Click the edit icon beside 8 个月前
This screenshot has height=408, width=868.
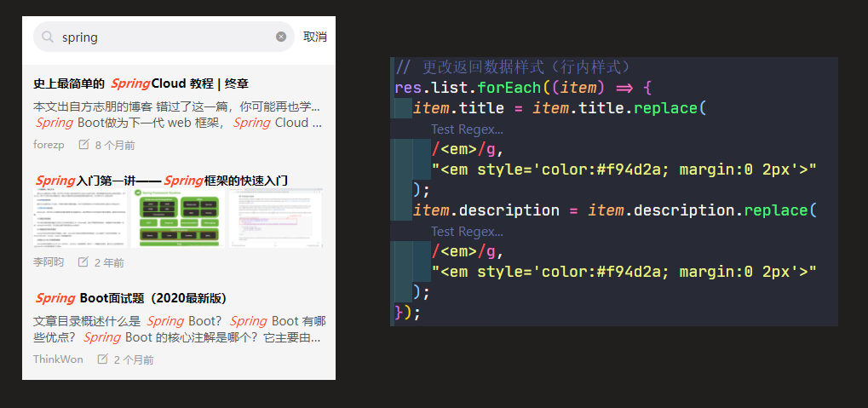click(83, 145)
